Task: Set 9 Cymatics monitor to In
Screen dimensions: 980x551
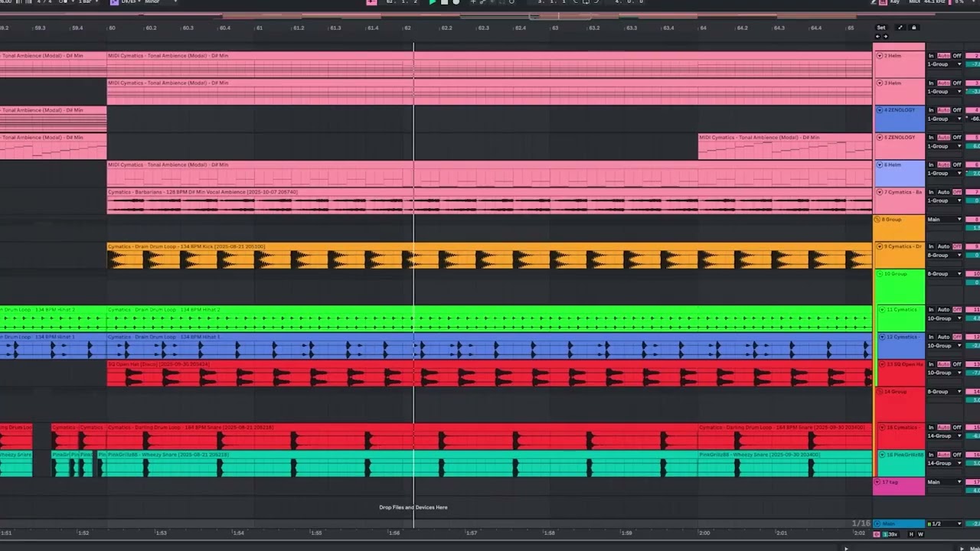Action: tap(932, 246)
